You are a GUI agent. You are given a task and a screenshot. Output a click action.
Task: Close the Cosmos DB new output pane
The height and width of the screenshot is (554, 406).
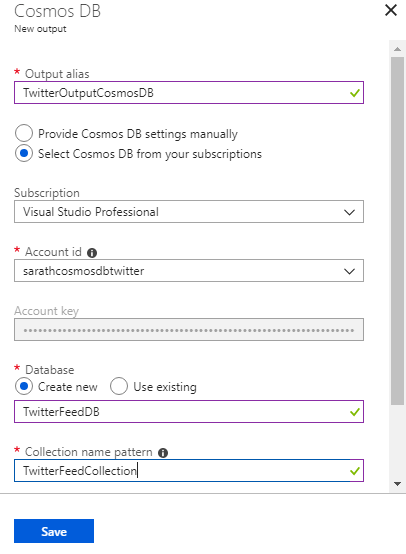click(x=391, y=10)
